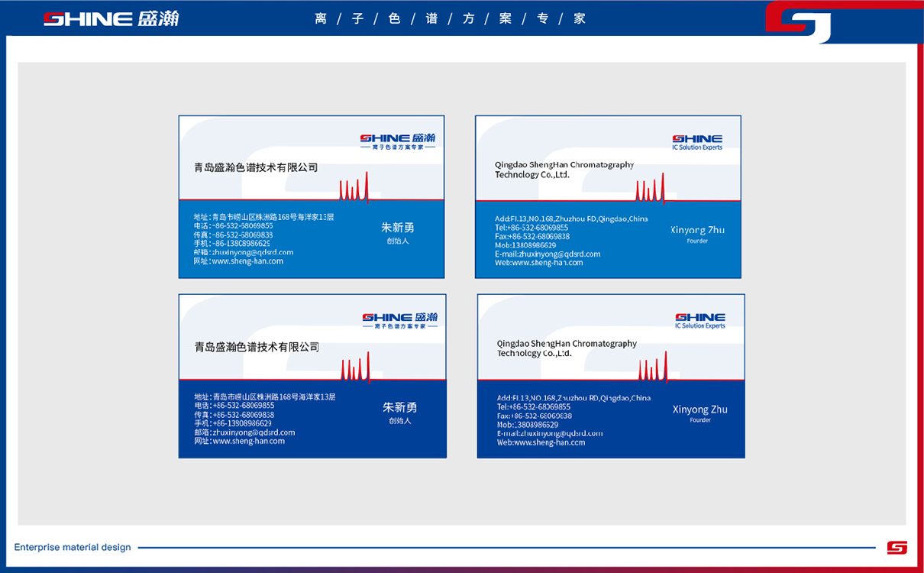Click the red chromatogram peaks on light-blue English card

coord(651,189)
